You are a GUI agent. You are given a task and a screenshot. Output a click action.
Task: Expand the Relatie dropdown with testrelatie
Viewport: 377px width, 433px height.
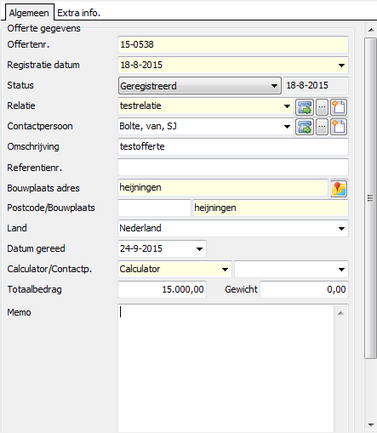(287, 106)
